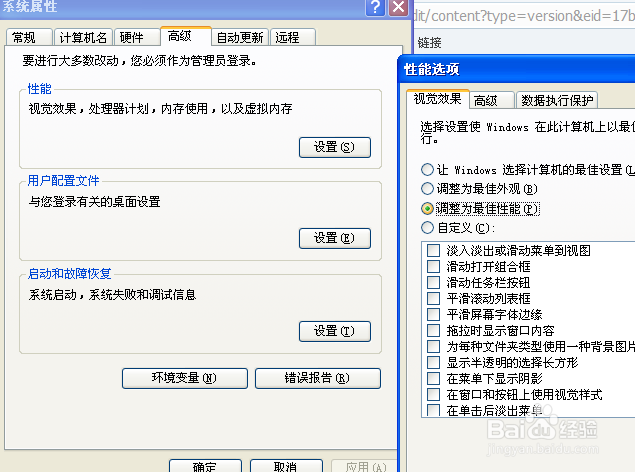Image resolution: width=635 pixels, height=472 pixels.
Task: Select 调整为最佳性能(P) radio button
Action: coord(427,208)
